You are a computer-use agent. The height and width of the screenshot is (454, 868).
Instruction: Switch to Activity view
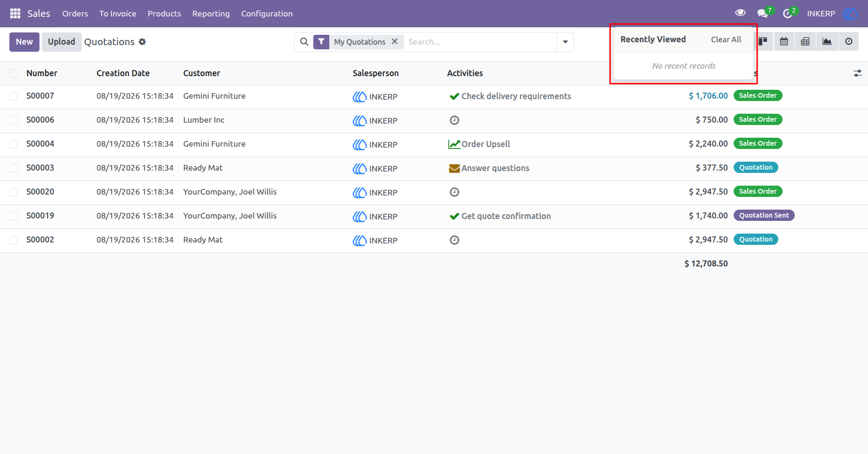(849, 42)
